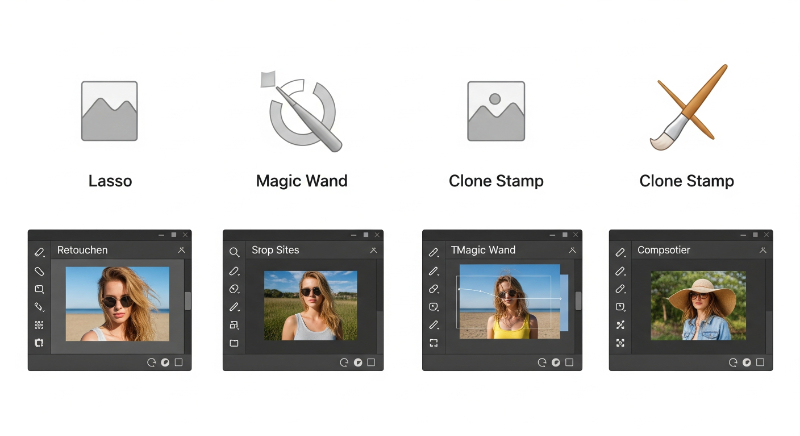Click the round mask icon in Retouchen footer
This screenshot has height=436, width=800.
[165, 362]
